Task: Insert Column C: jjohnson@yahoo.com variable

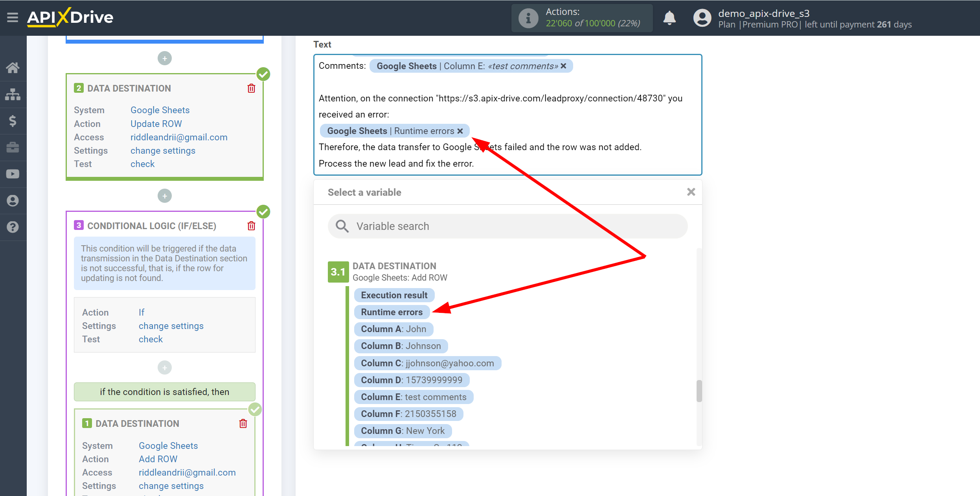Action: (428, 363)
